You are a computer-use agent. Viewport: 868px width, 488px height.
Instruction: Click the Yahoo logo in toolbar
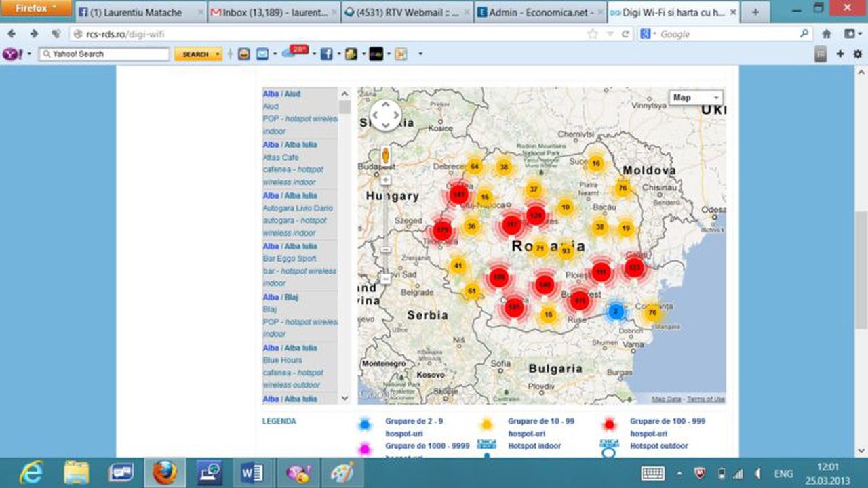point(12,54)
